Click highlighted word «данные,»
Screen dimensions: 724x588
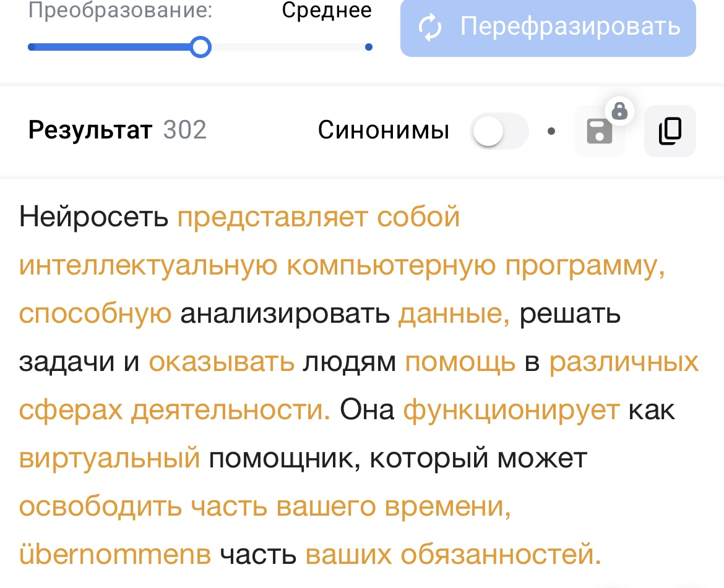[454, 314]
